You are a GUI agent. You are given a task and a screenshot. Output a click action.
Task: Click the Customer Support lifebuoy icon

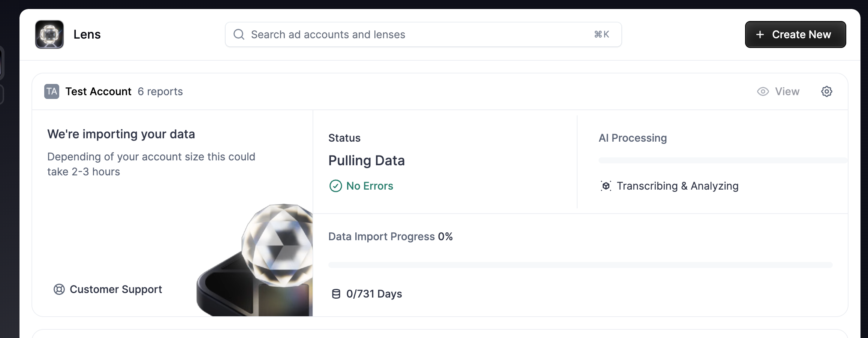(x=59, y=289)
